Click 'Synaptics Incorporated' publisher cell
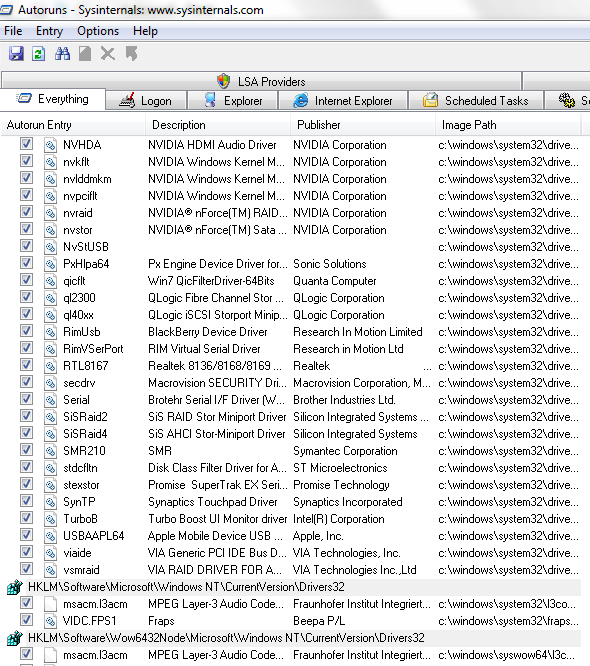590x666 pixels. (347, 502)
